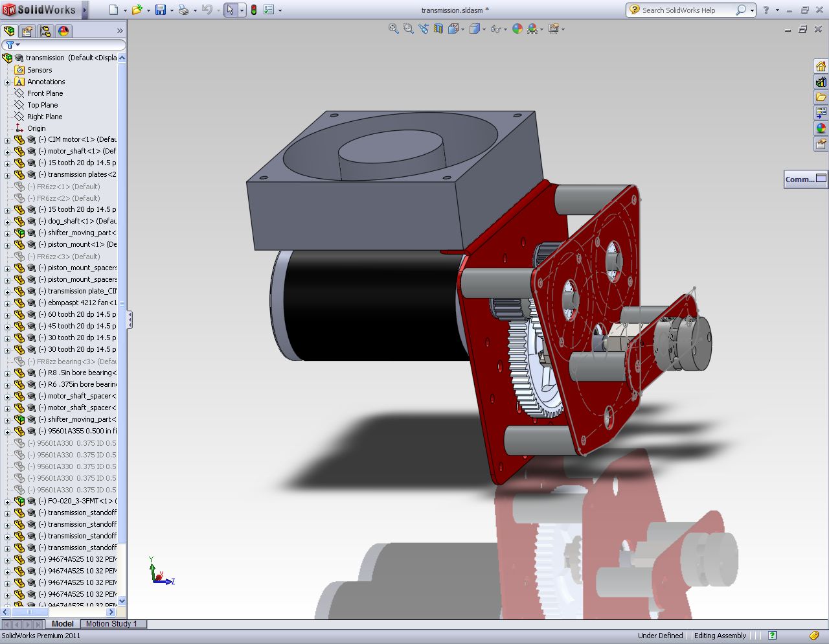Click the search magnifier in help box

[741, 10]
